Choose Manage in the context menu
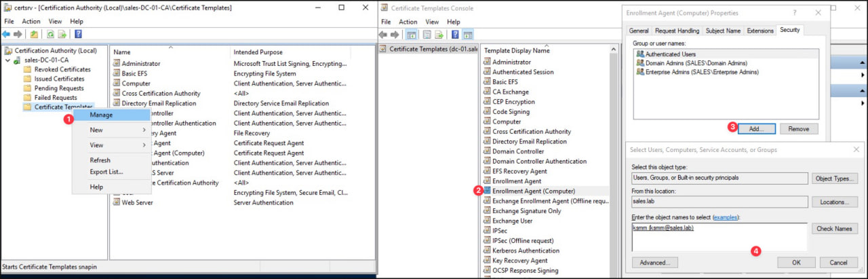Image resolution: width=868 pixels, height=279 pixels. click(112, 115)
